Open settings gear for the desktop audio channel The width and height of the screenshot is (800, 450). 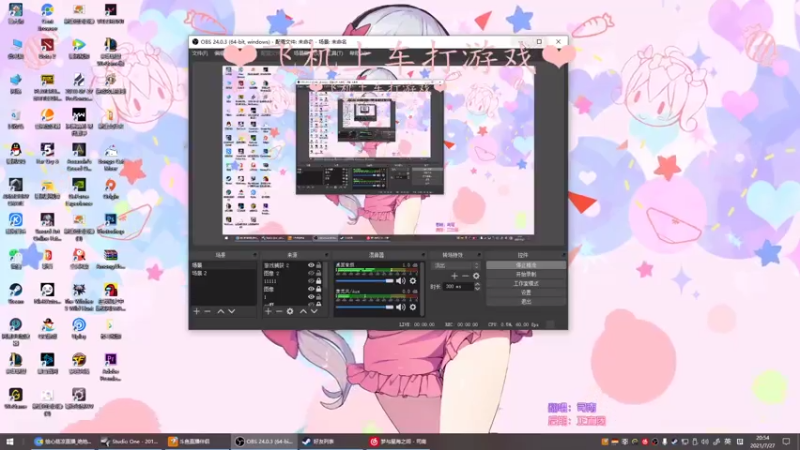tap(413, 281)
